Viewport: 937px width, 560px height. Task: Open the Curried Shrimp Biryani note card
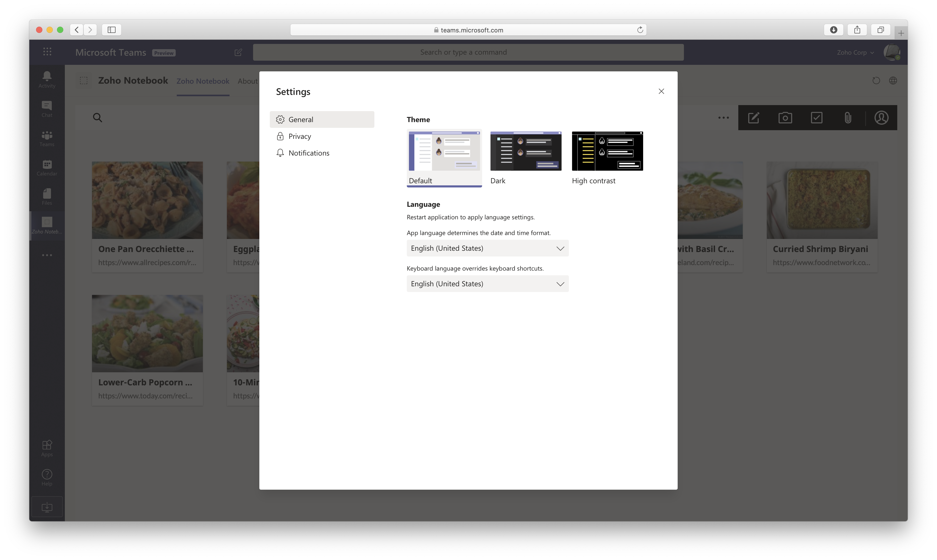(821, 217)
